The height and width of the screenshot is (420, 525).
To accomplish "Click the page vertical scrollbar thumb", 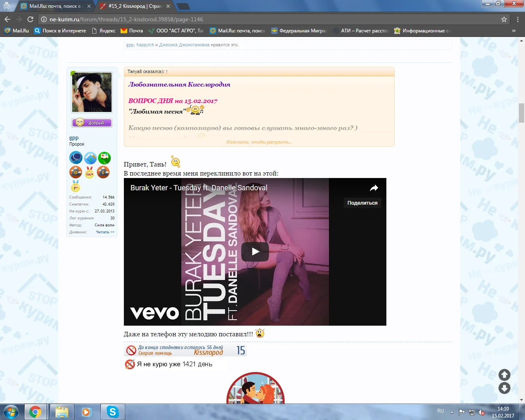I will [522, 113].
